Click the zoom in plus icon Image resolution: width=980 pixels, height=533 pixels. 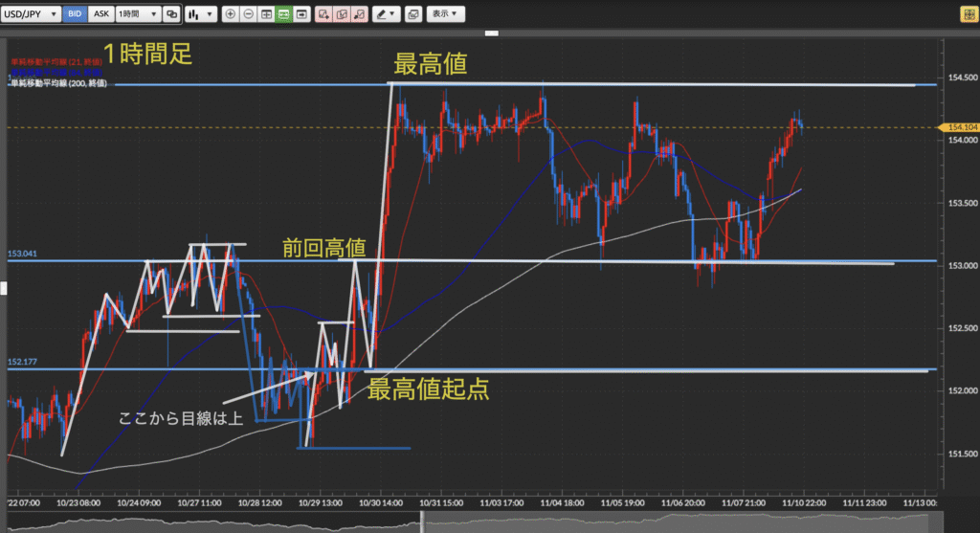point(231,14)
